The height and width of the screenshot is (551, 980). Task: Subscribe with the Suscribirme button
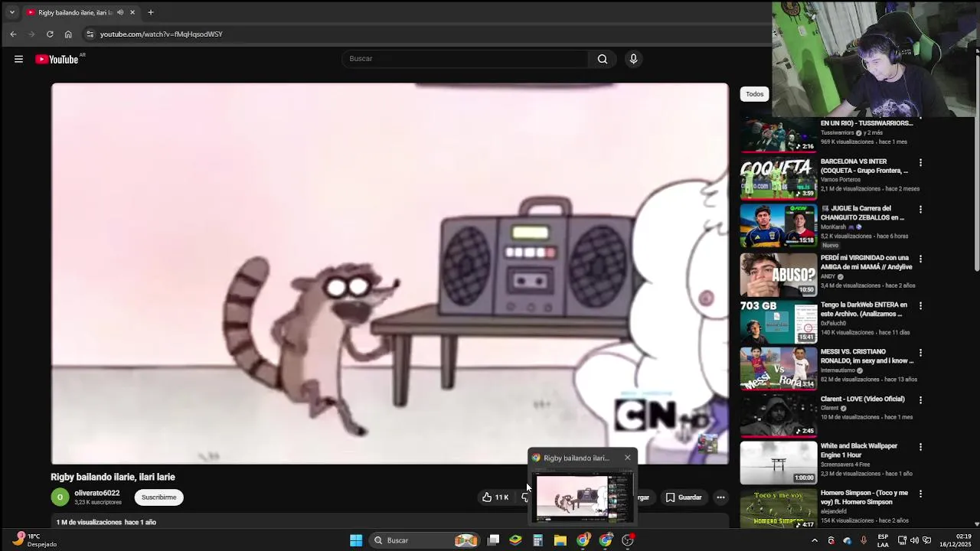[x=158, y=497]
